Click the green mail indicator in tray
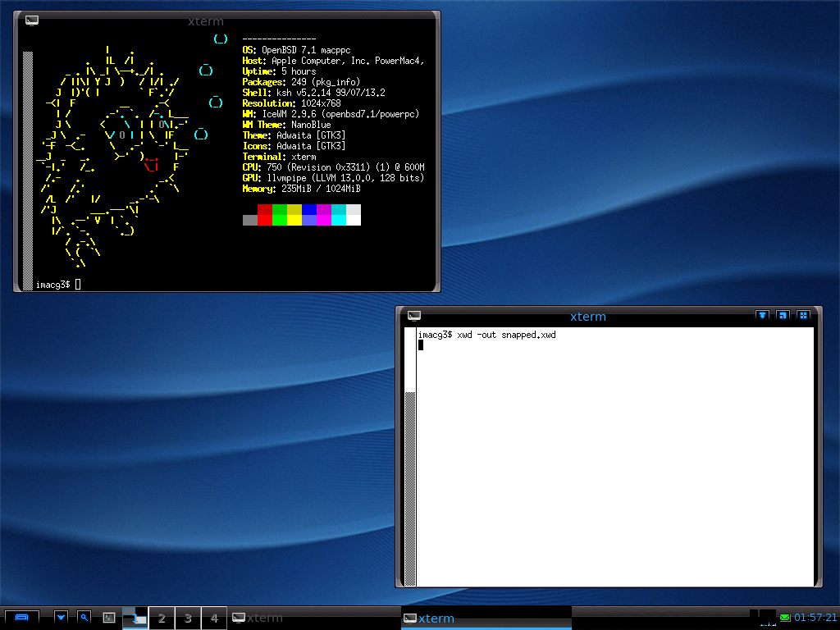840x630 pixels. pos(785,618)
